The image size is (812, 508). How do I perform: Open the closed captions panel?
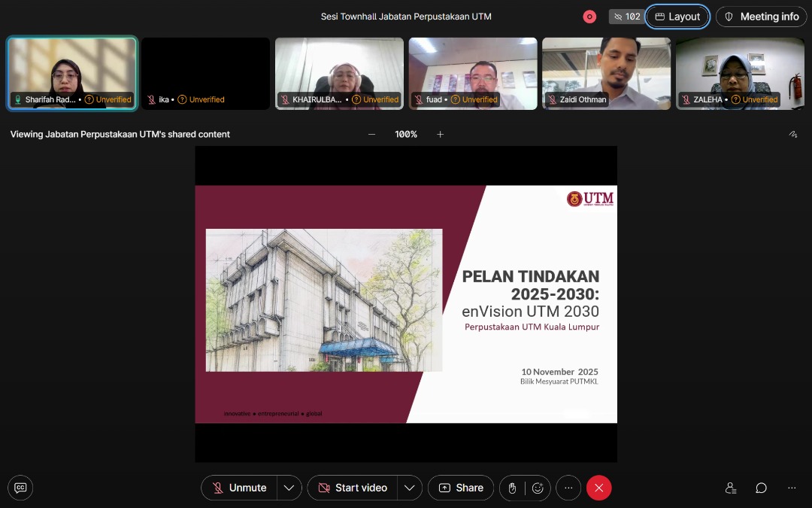click(20, 488)
